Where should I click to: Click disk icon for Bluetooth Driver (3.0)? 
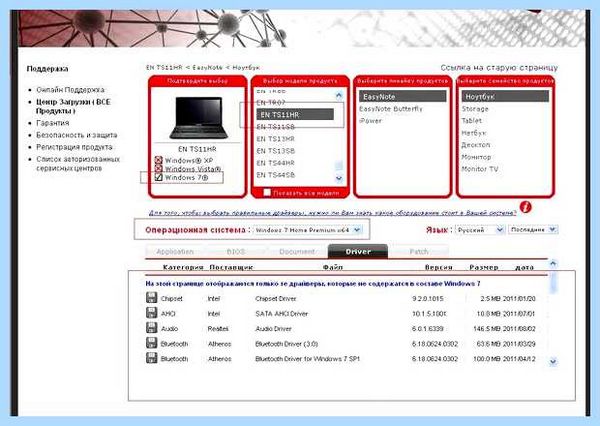(152, 343)
